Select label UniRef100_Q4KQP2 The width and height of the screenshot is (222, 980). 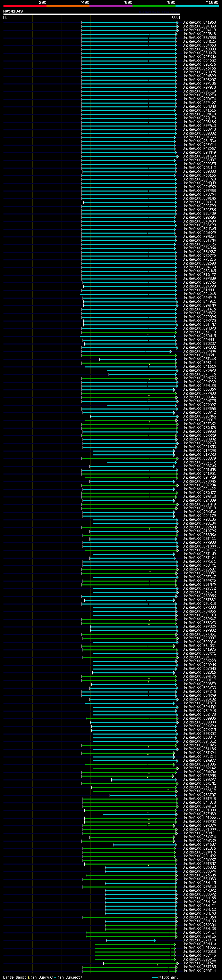coord(199,890)
